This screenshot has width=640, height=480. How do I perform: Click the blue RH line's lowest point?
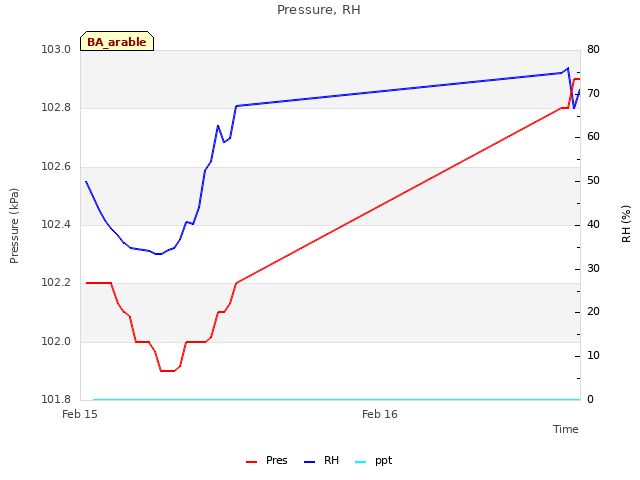158,254
